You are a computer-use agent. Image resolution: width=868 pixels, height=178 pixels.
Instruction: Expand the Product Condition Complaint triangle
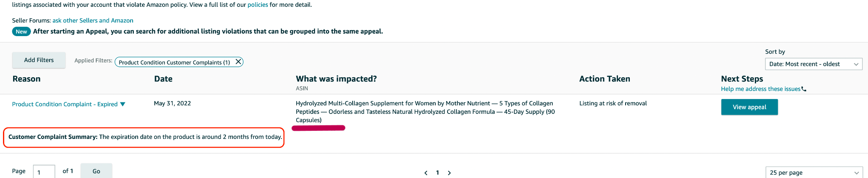tap(123, 104)
